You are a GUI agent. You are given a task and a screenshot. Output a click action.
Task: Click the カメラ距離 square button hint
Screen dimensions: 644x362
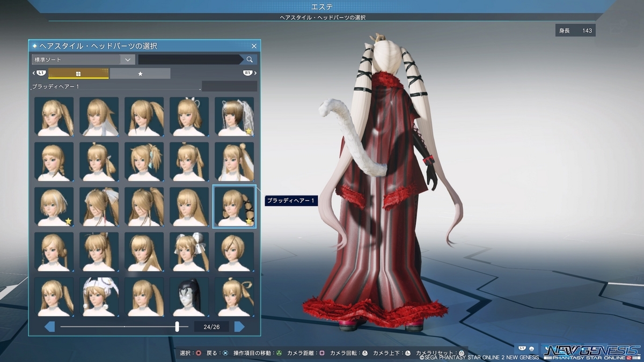point(306,353)
